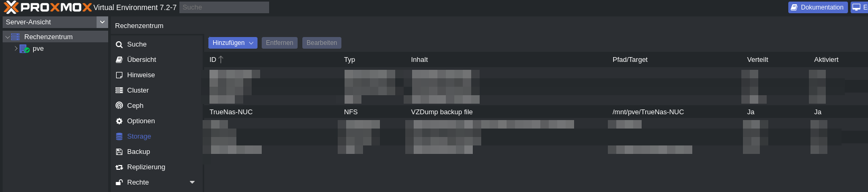Collapse the Rechenzentrum tree node

pos(7,37)
